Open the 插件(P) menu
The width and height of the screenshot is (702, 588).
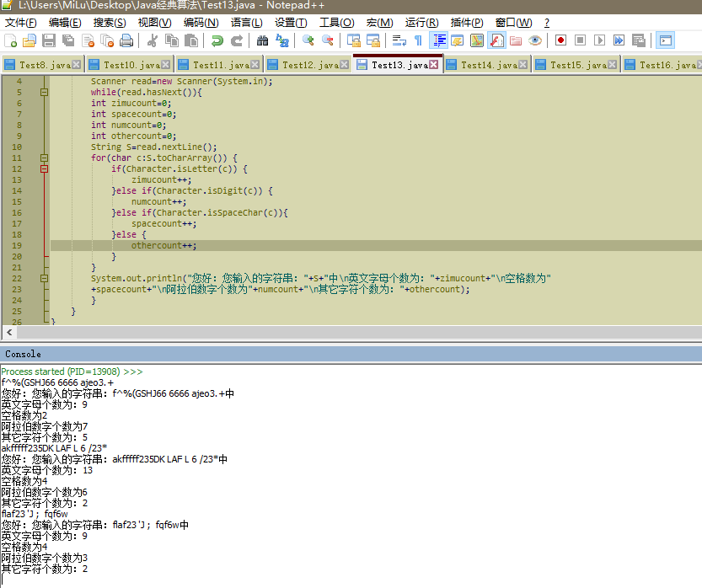click(467, 23)
